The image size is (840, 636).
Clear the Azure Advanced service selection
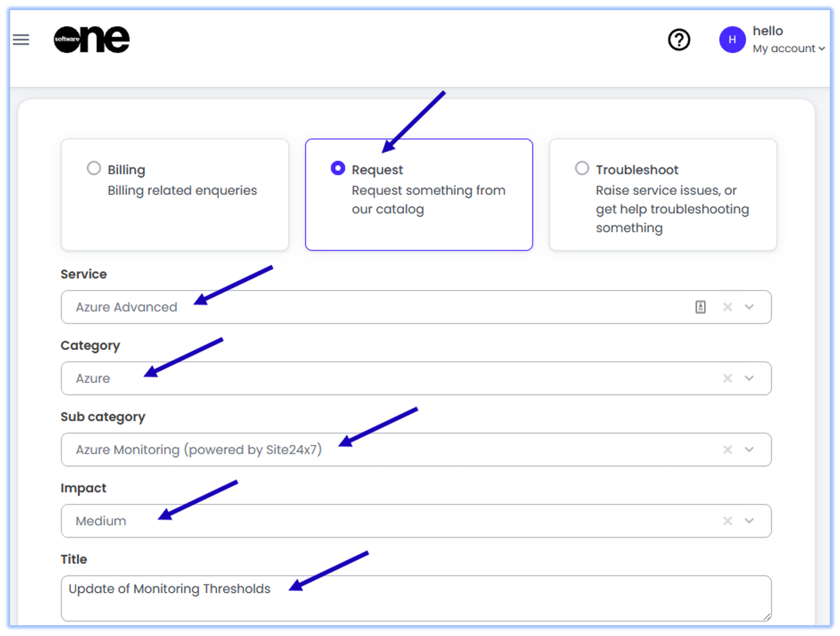point(727,307)
